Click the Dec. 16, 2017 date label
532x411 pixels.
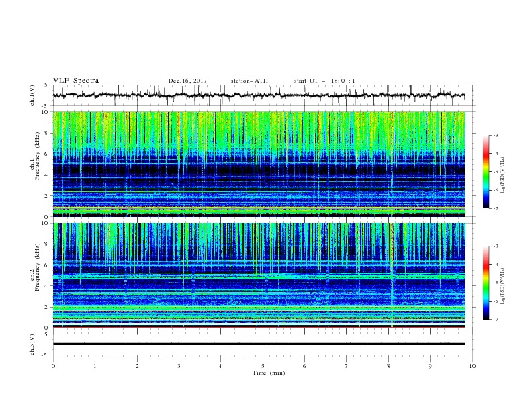[x=187, y=81]
